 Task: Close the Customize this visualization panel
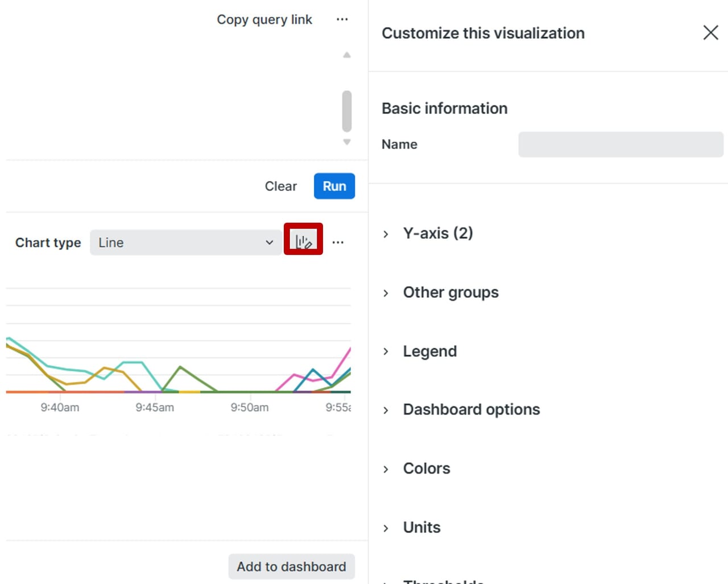[x=710, y=32]
